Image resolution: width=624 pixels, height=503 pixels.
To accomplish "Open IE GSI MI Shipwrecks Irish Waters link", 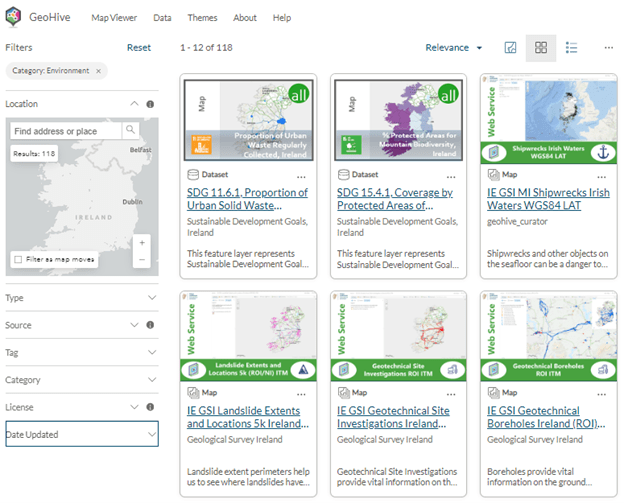I will 548,199.
